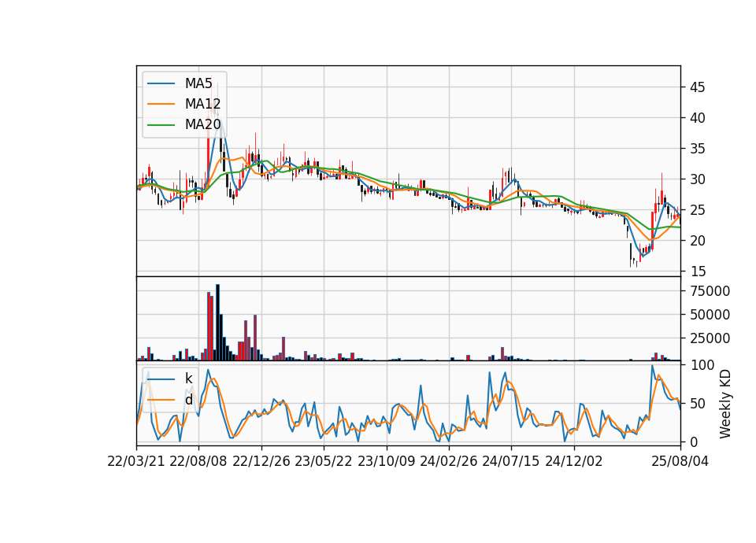The image size is (756, 543).
Task: Click the Weekly KD axis title
Action: pyautogui.click(x=725, y=404)
